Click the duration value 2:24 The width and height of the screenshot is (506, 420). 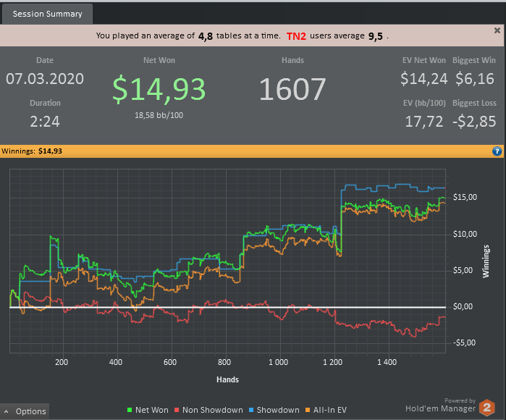[45, 122]
